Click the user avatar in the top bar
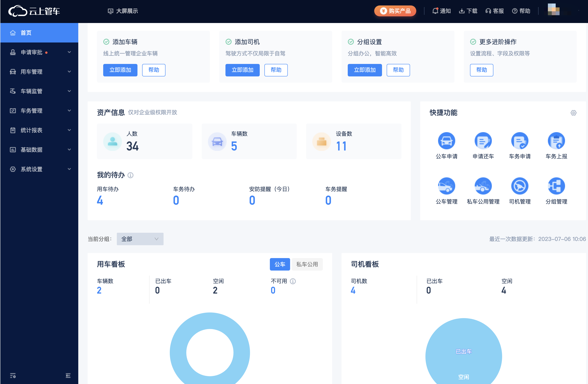This screenshot has height=384, width=588. [x=553, y=9]
